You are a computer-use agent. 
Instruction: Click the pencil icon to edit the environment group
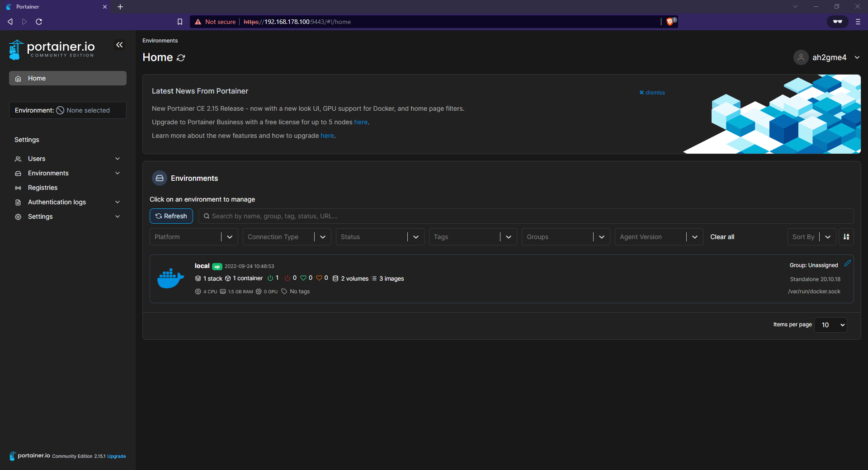848,263
